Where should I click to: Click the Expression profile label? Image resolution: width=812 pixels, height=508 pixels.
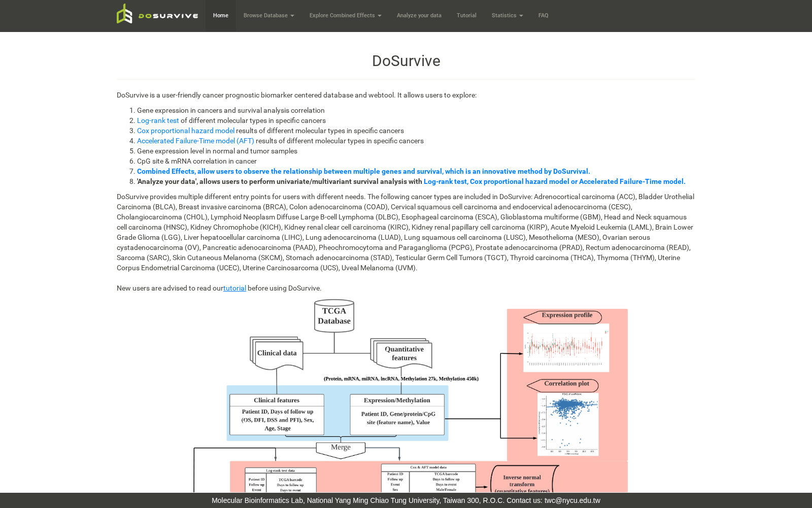coord(563,316)
